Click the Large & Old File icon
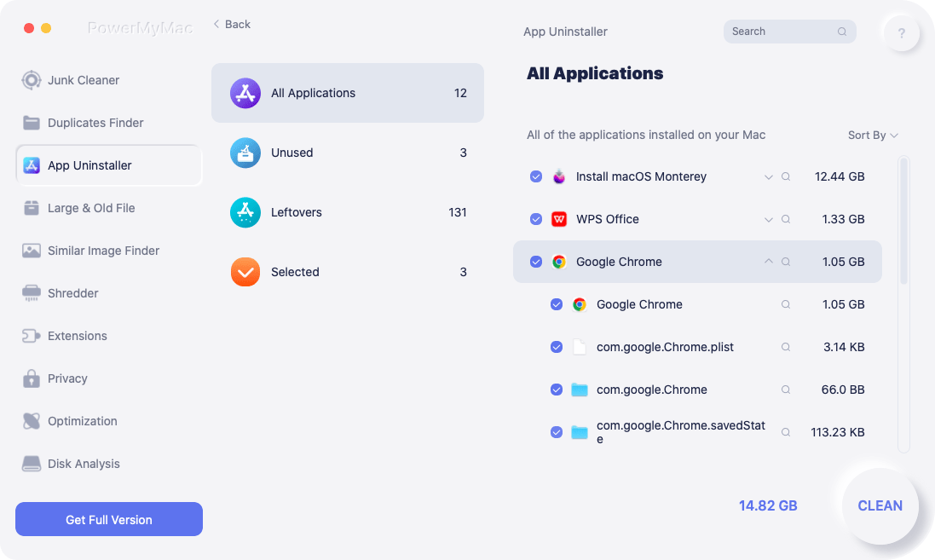 [31, 208]
